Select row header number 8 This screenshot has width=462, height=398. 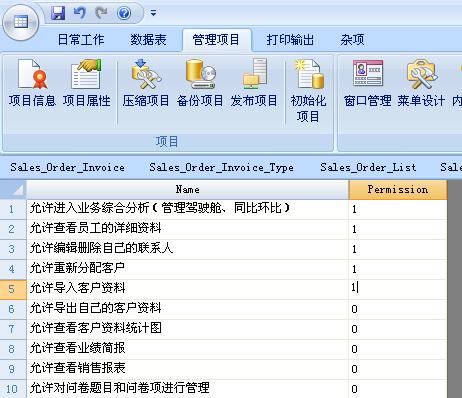(x=13, y=349)
